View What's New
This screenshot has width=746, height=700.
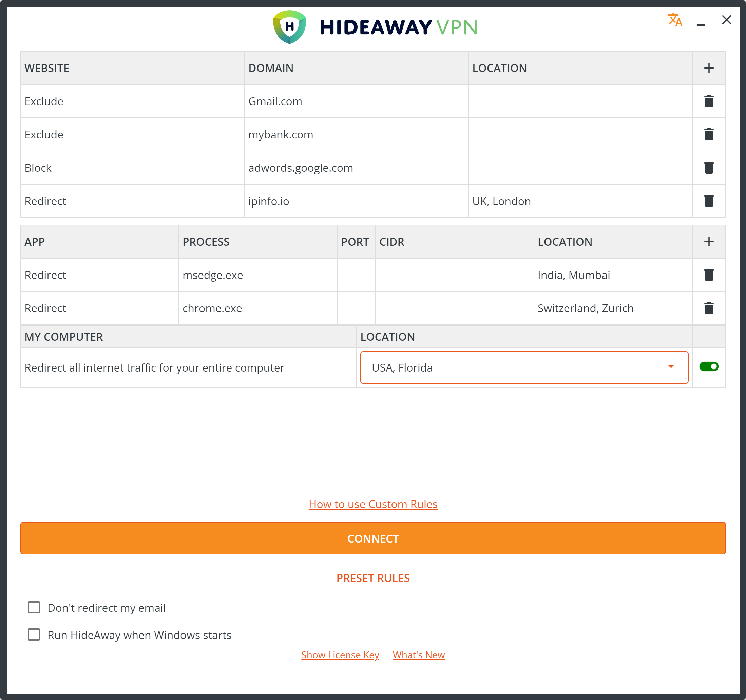[x=418, y=655]
